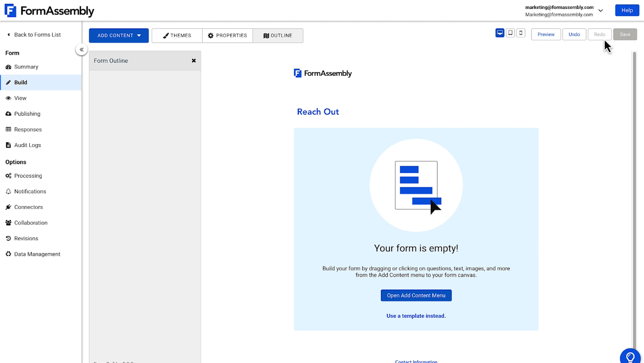Open Summary in the sidebar
644x363 pixels.
click(x=26, y=67)
